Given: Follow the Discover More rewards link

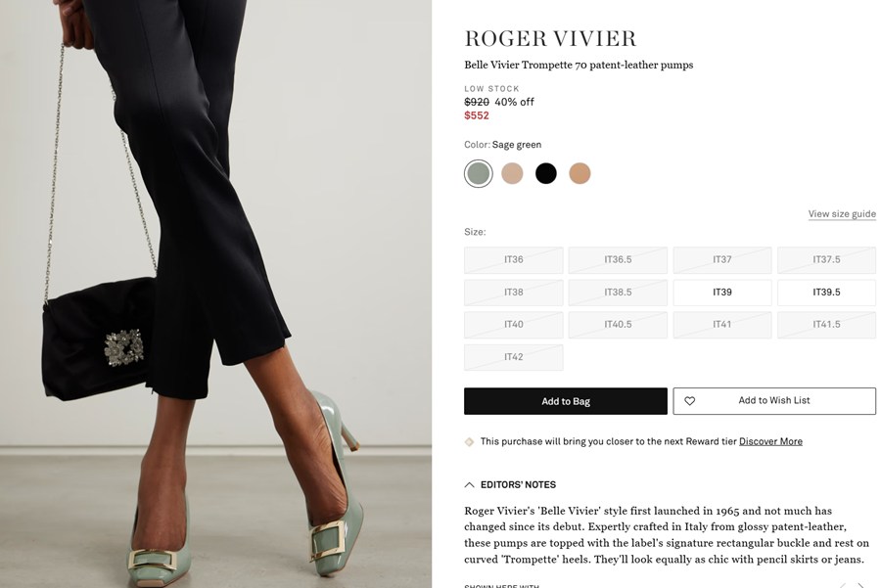Looking at the screenshot, I should click(x=770, y=441).
